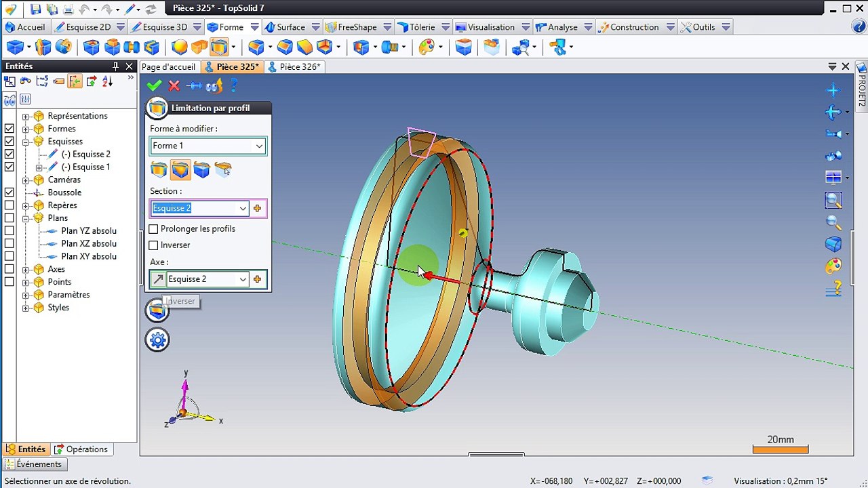Uncheck the Esquisses visibility checkbox
Screen dimensions: 868x488
pyautogui.click(x=9, y=142)
